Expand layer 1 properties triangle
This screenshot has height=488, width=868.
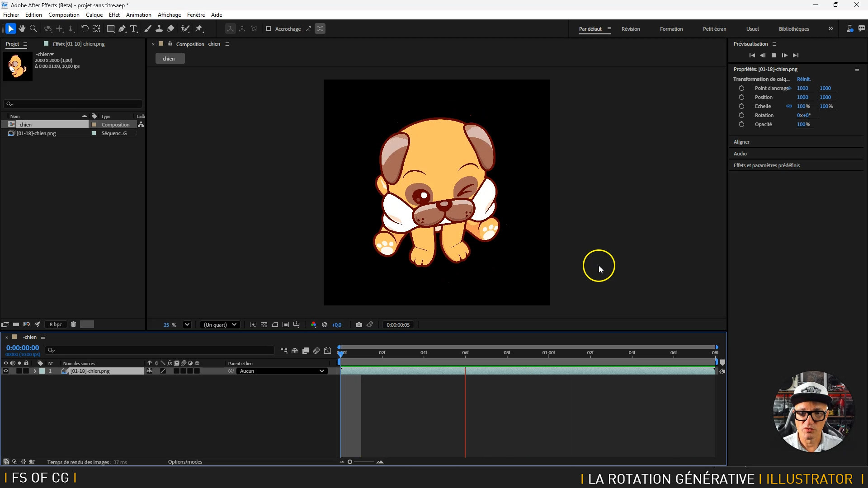34,371
